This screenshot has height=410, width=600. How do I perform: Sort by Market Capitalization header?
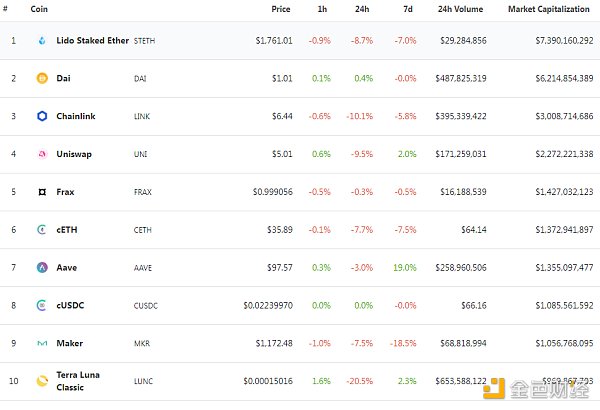click(x=550, y=9)
